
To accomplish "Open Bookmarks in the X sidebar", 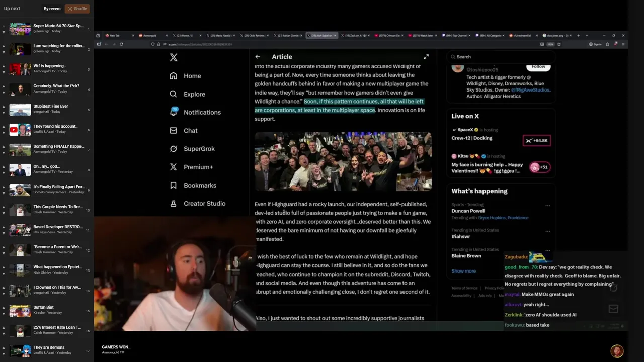I will [x=193, y=185].
